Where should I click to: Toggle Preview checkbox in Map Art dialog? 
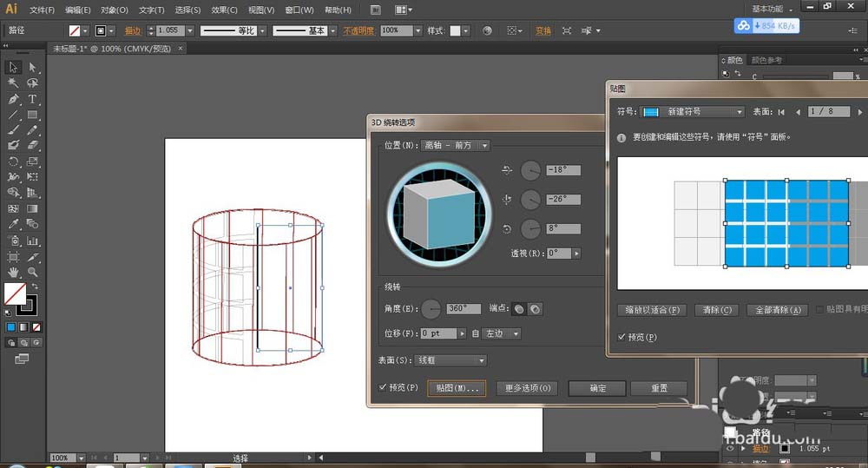[621, 337]
